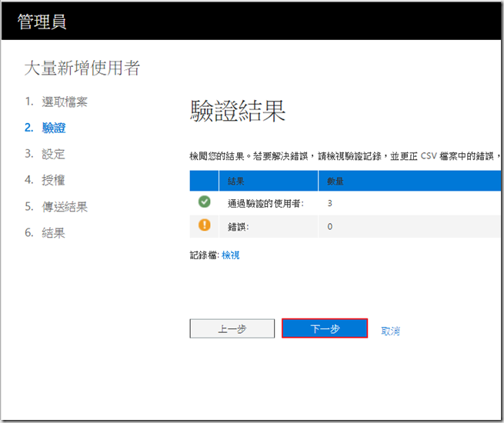The height and width of the screenshot is (423, 504).
Task: Click the 通過驗證的使用者 row label
Action: 265,203
